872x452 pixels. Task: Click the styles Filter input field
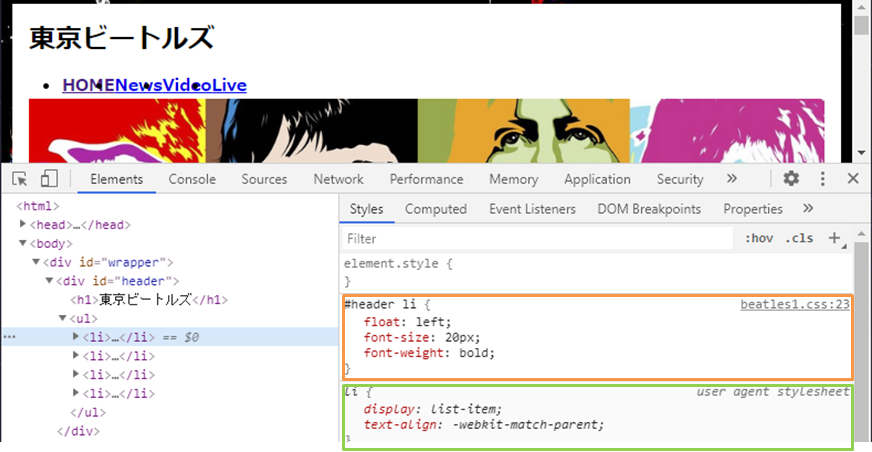537,239
